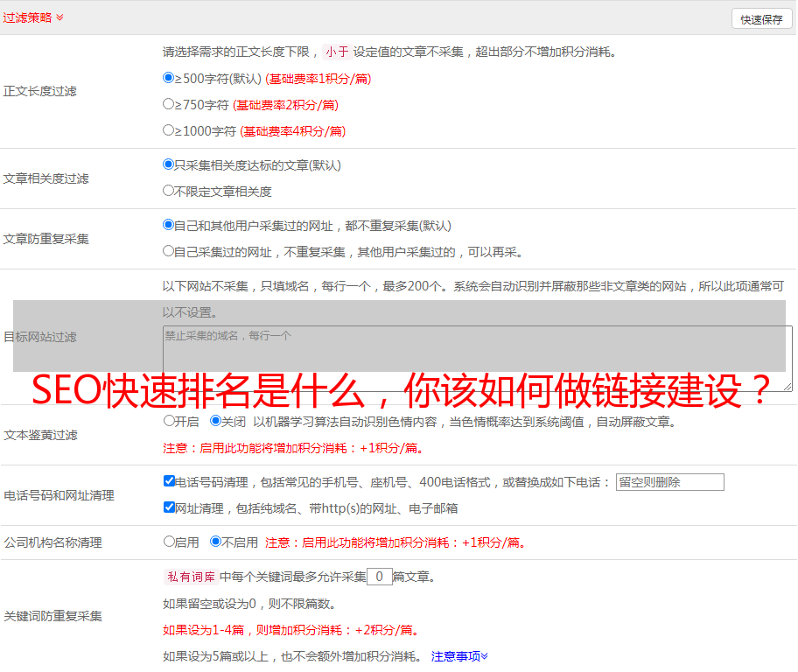This screenshot has height=672, width=798.
Task: Select the ≥750字符 length option
Action: [169, 104]
